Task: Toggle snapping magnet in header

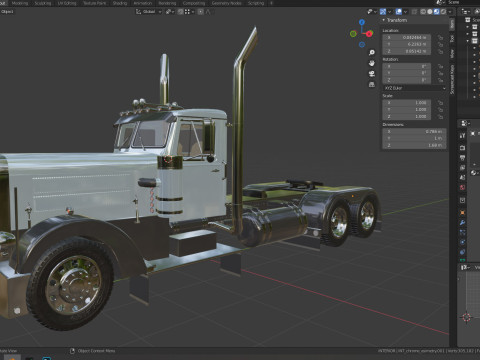Action: [x=180, y=12]
